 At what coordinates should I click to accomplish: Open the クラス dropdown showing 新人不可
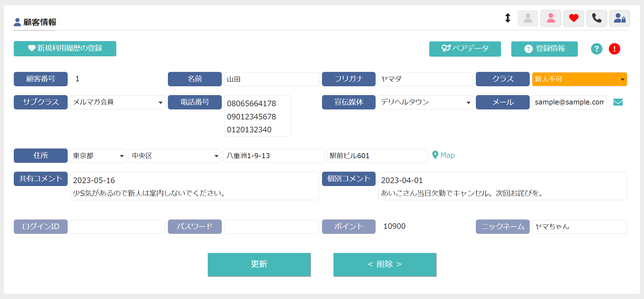pyautogui.click(x=580, y=79)
